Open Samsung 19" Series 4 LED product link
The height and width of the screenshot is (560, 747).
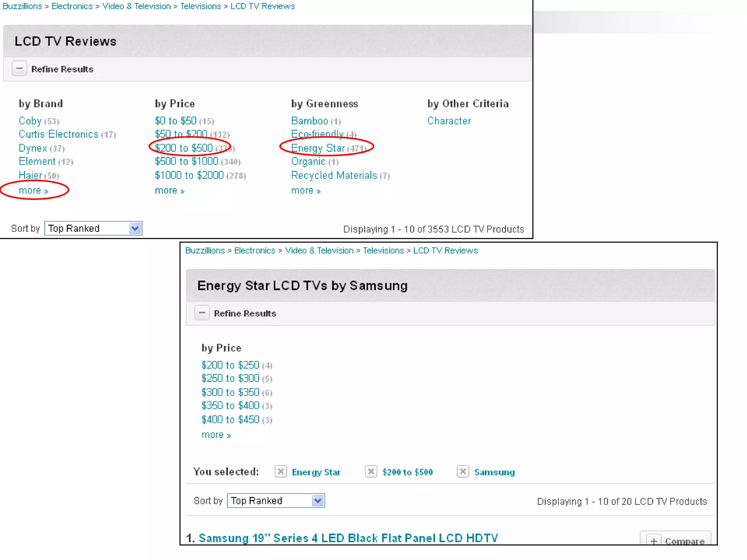[348, 538]
